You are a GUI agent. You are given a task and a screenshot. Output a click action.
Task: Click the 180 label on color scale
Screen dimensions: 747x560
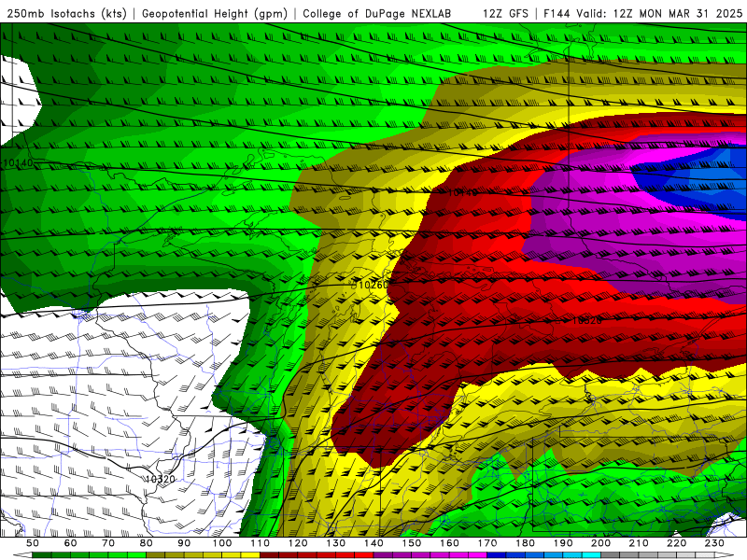pyautogui.click(x=525, y=543)
